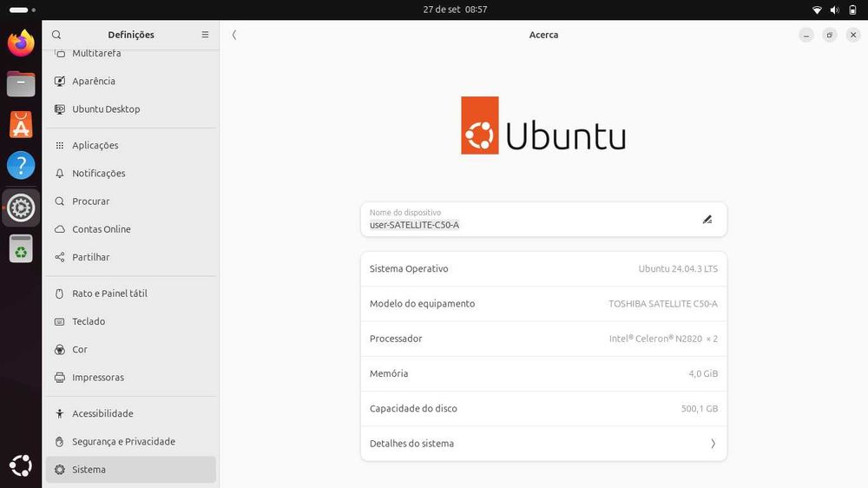The height and width of the screenshot is (488, 868).
Task: Select Sistema in the sidebar
Action: [x=131, y=470]
